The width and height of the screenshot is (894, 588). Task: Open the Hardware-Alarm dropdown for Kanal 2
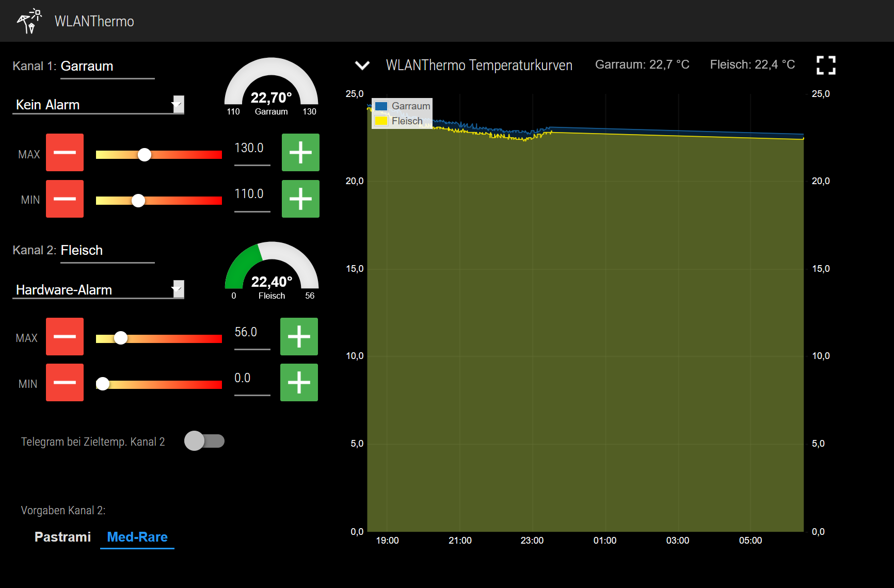pyautogui.click(x=98, y=289)
